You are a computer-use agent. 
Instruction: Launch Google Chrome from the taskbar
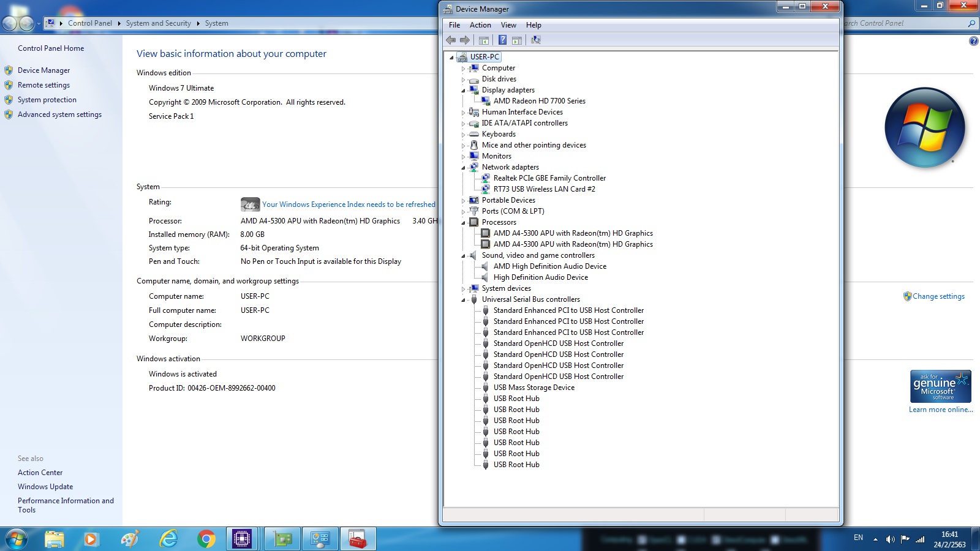pyautogui.click(x=206, y=539)
